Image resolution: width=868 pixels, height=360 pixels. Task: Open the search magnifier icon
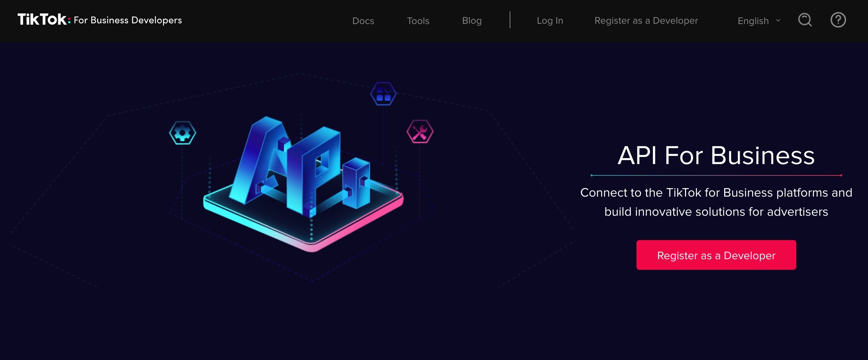(805, 20)
